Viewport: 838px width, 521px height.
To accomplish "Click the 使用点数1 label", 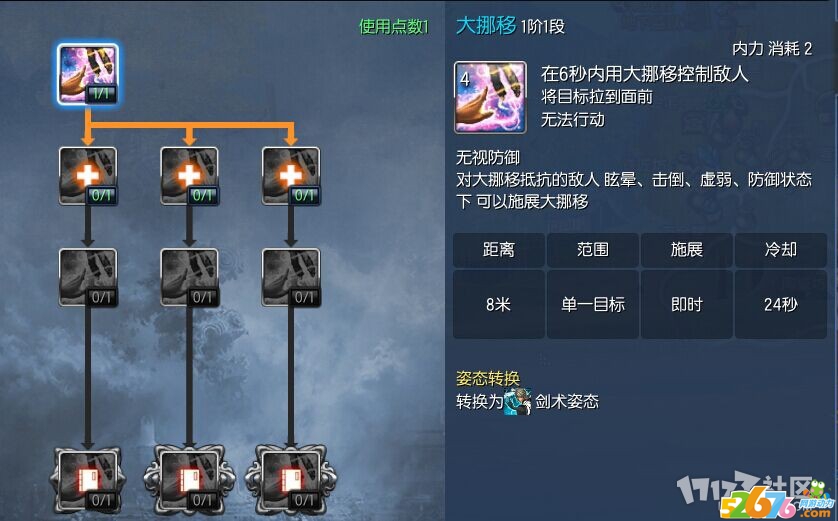I will [394, 26].
